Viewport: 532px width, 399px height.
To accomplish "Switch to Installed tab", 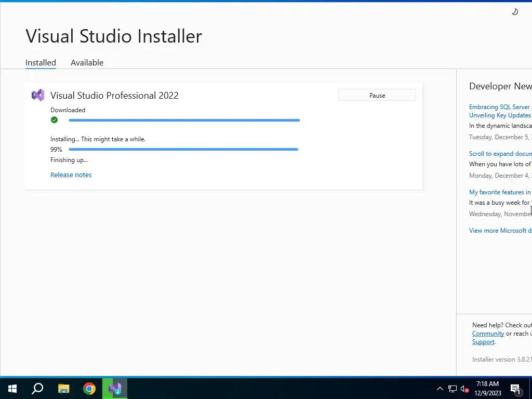I will (41, 63).
